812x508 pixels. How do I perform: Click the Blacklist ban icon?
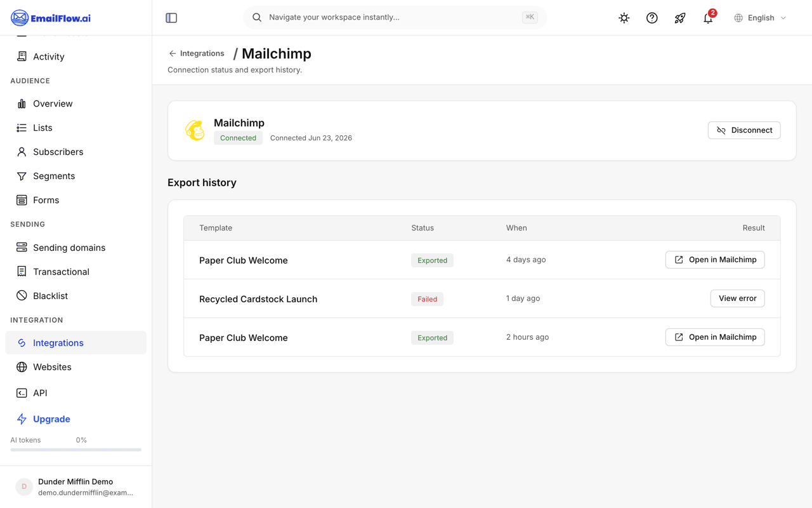pos(22,296)
